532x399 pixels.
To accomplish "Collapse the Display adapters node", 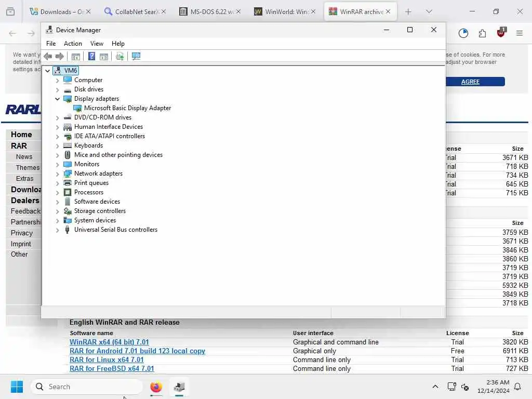I will 57,99.
